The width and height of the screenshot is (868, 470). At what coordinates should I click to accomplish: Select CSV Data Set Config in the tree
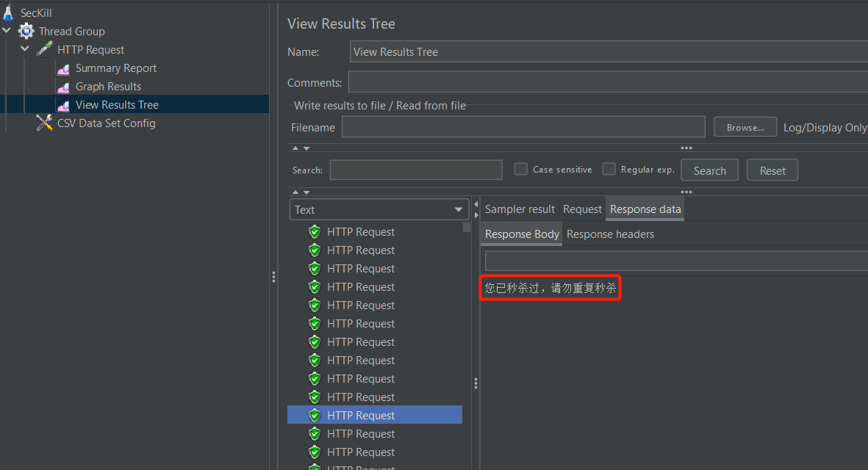[x=107, y=123]
